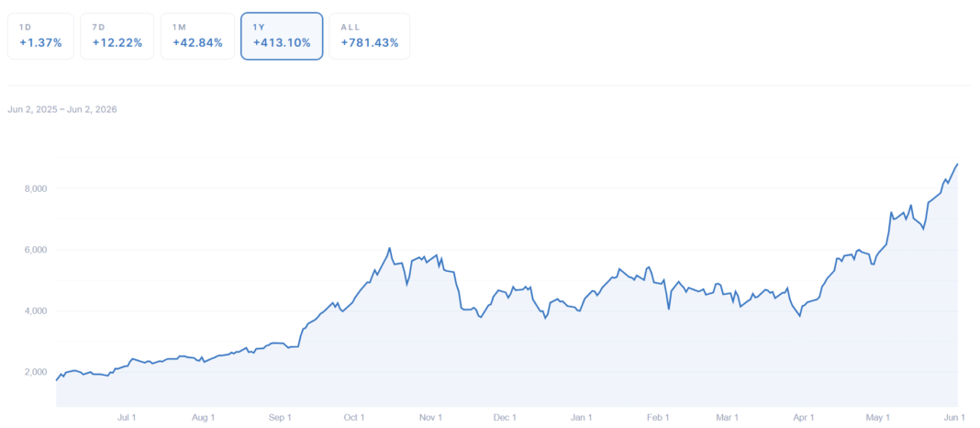Select the Jan 1 date marker
Screen dimensions: 980x428
coord(581,417)
